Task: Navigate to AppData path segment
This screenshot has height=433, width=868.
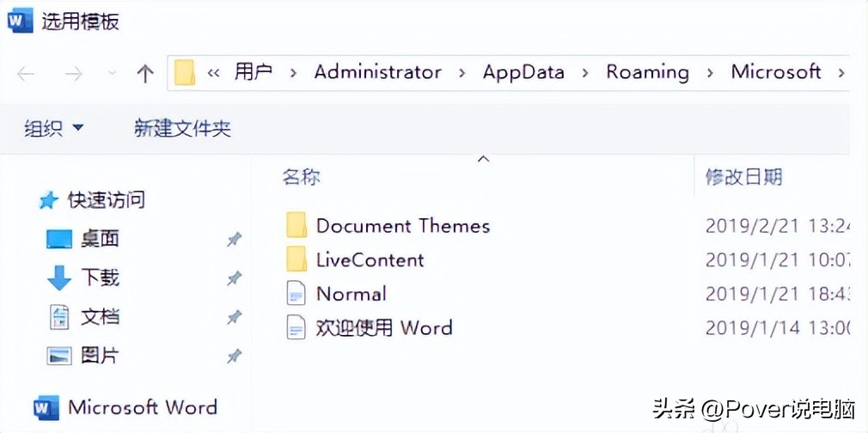Action: point(523,72)
